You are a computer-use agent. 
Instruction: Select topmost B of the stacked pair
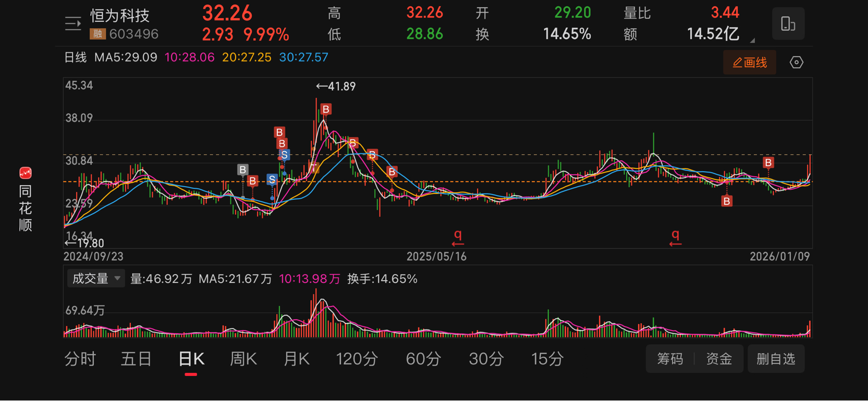tap(279, 132)
